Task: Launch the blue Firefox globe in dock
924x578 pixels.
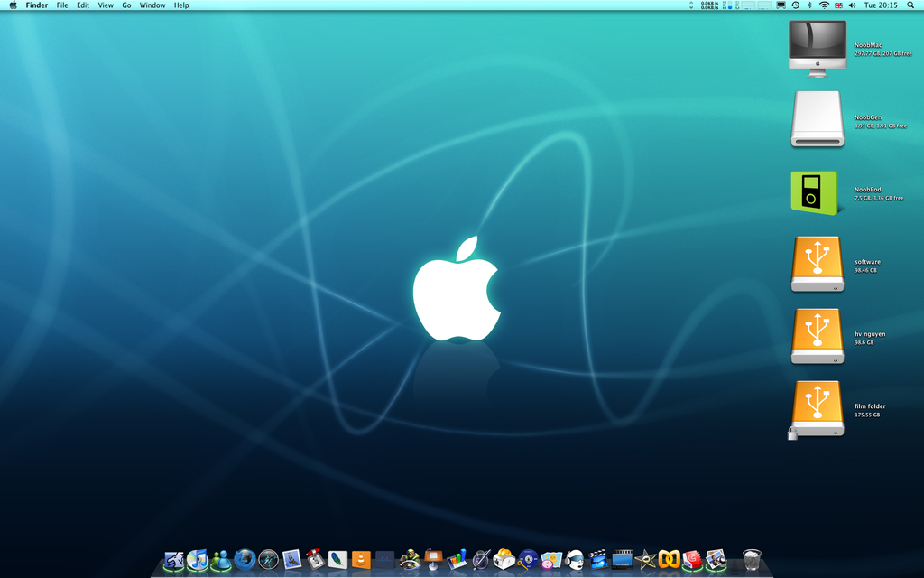Action: coord(245,559)
